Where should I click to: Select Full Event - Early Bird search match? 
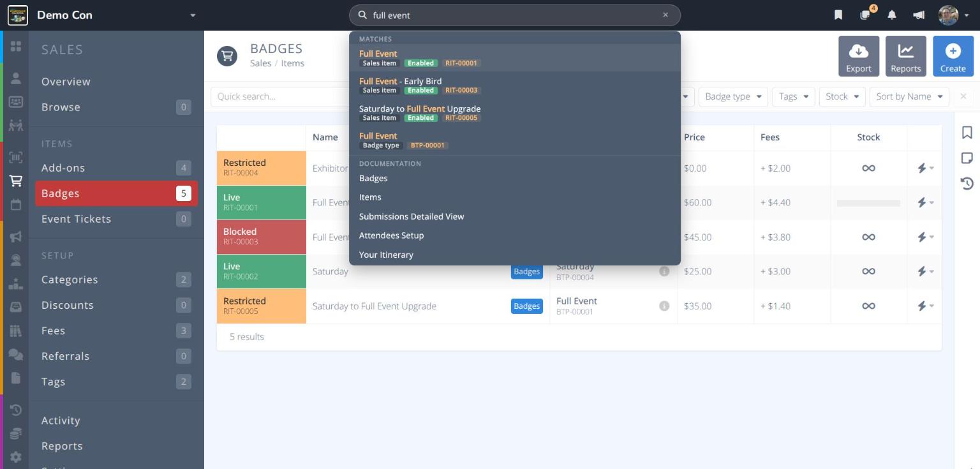515,86
